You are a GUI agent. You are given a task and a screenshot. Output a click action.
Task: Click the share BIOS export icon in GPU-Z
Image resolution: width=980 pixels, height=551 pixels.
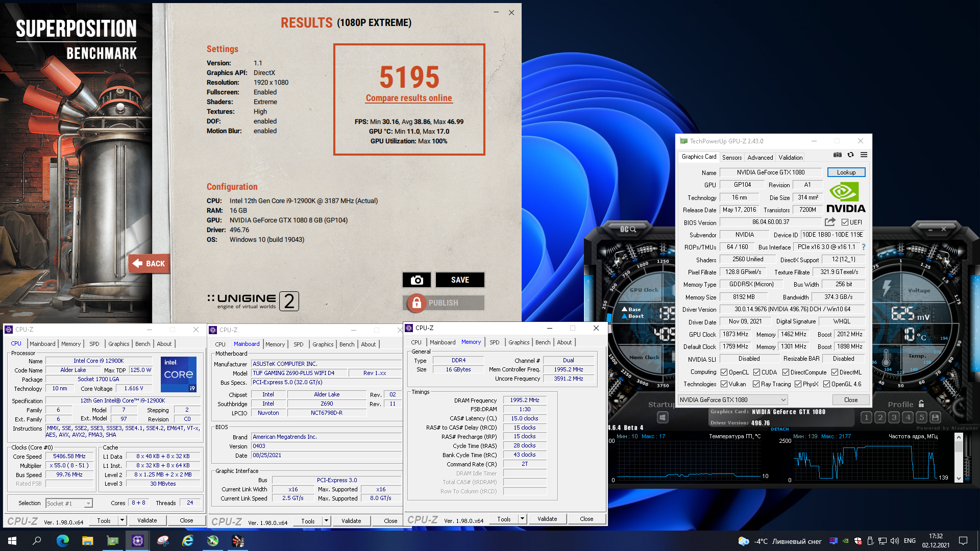coord(830,222)
